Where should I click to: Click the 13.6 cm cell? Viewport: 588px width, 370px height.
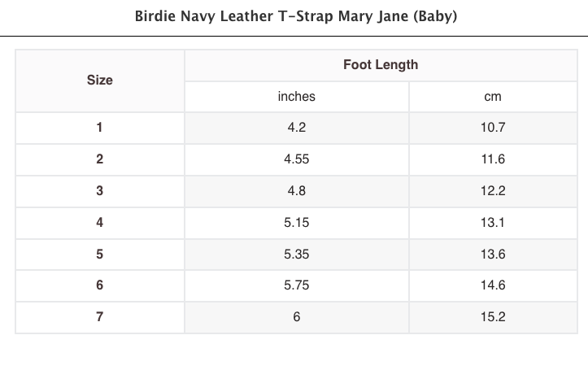[493, 254]
